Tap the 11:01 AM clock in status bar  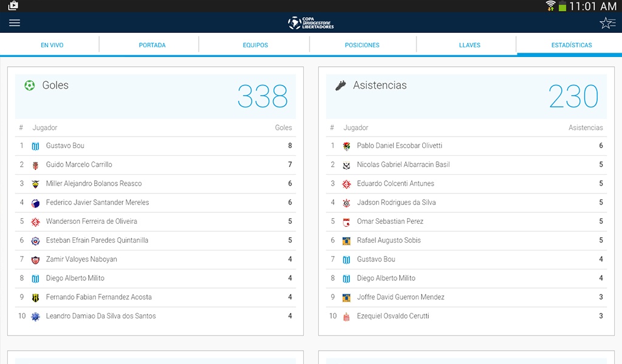click(593, 6)
